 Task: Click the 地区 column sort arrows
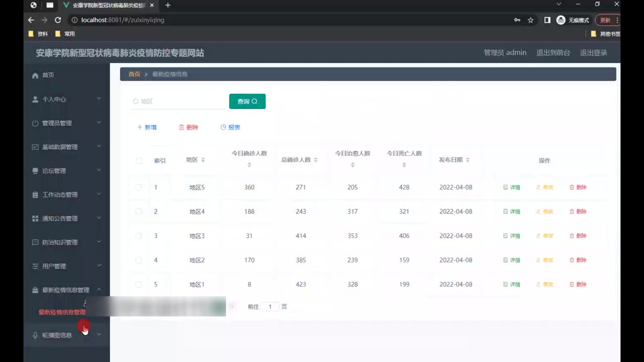click(203, 160)
